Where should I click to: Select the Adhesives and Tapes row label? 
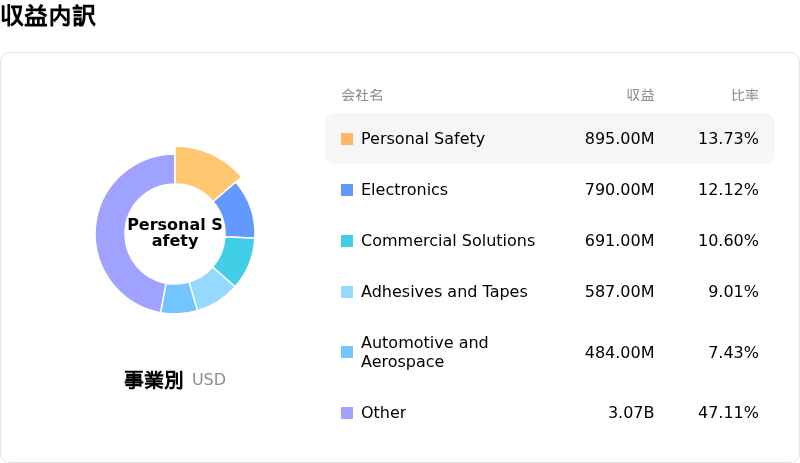click(444, 292)
